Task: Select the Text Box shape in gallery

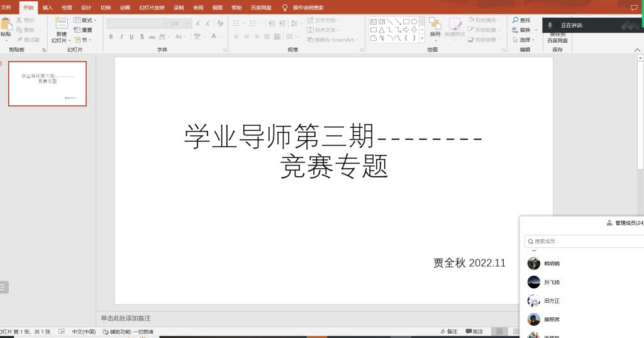Action: click(374, 21)
